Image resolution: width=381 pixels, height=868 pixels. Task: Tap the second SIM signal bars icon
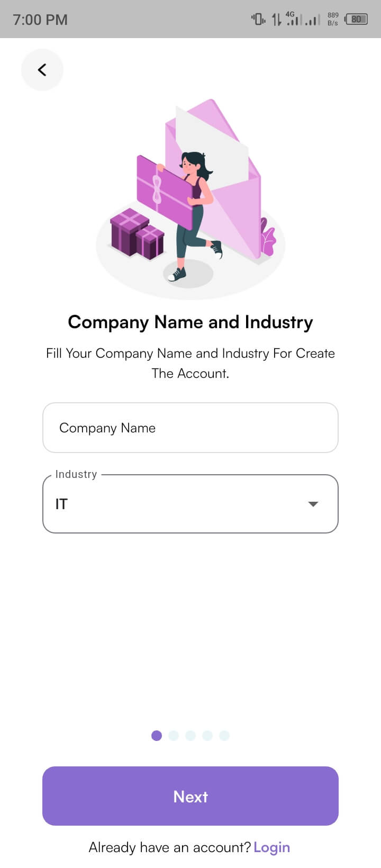pos(313,19)
